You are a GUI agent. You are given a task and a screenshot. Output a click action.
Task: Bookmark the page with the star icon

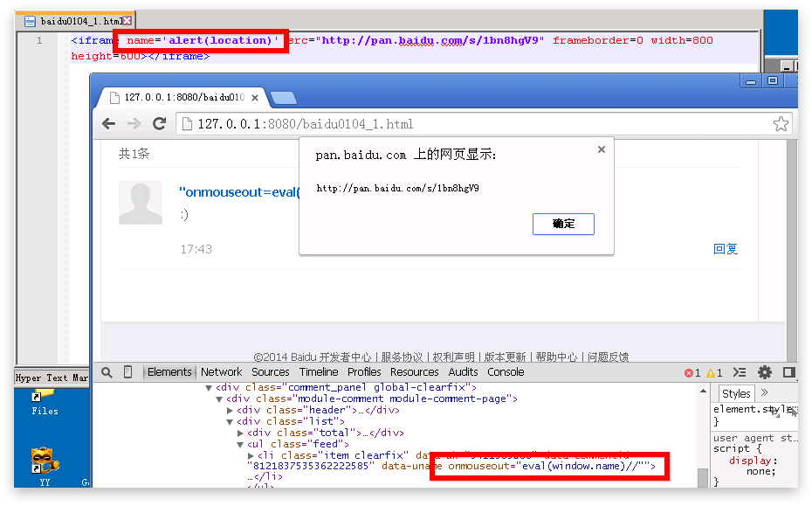point(781,124)
